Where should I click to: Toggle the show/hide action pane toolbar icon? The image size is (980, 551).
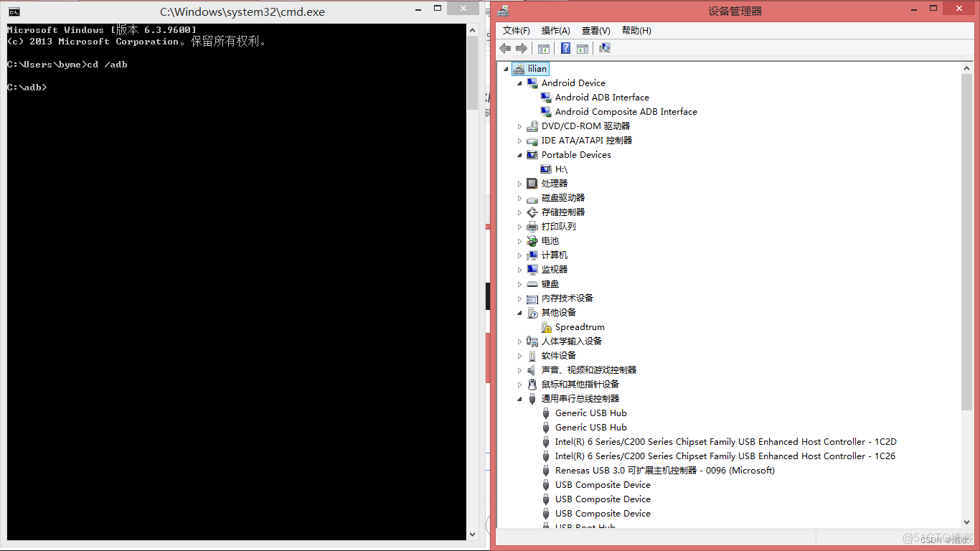pyautogui.click(x=583, y=48)
